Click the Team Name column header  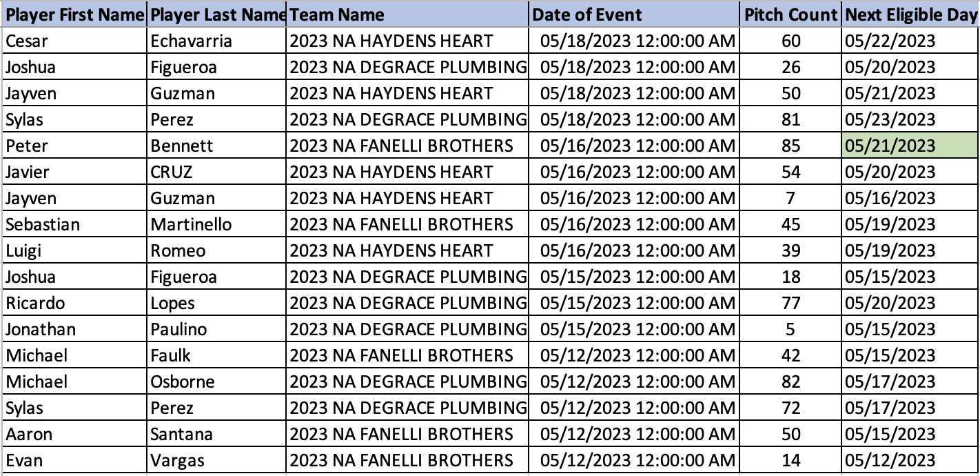point(408,14)
